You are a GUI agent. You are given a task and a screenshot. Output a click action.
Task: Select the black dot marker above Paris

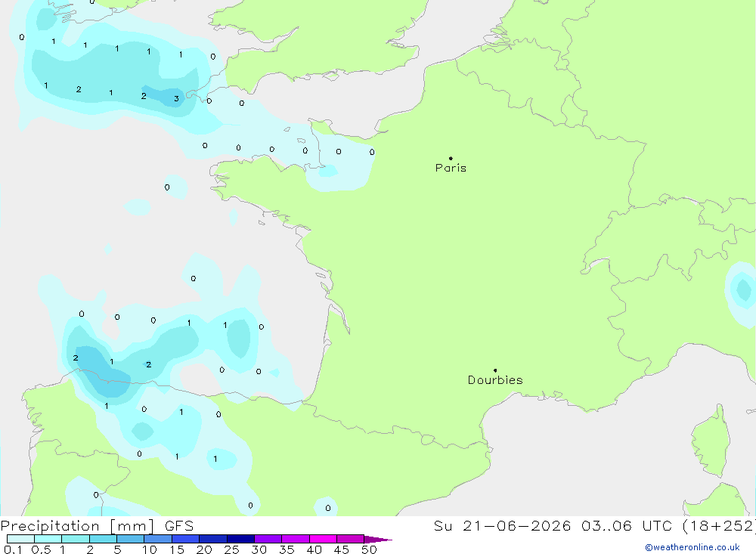pyautogui.click(x=451, y=158)
